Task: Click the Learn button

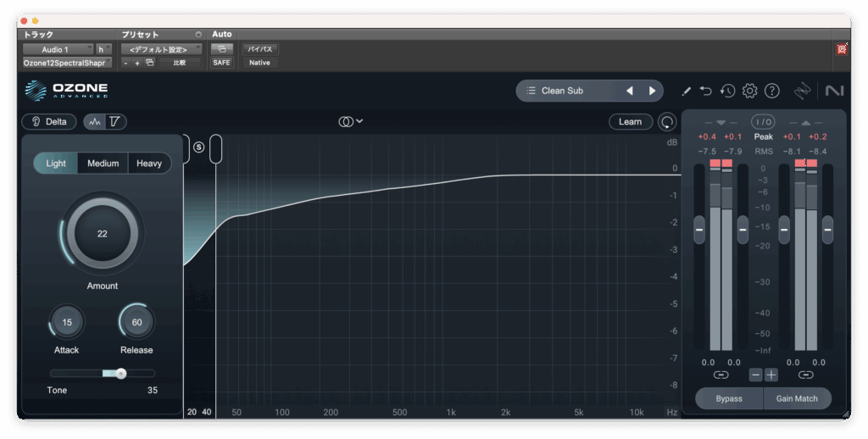Action: (x=630, y=122)
